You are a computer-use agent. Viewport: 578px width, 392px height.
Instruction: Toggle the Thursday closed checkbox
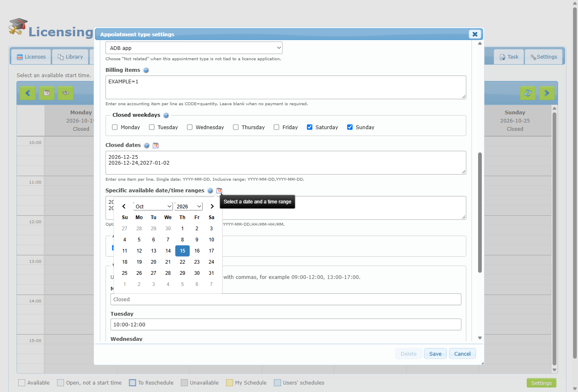coord(235,127)
